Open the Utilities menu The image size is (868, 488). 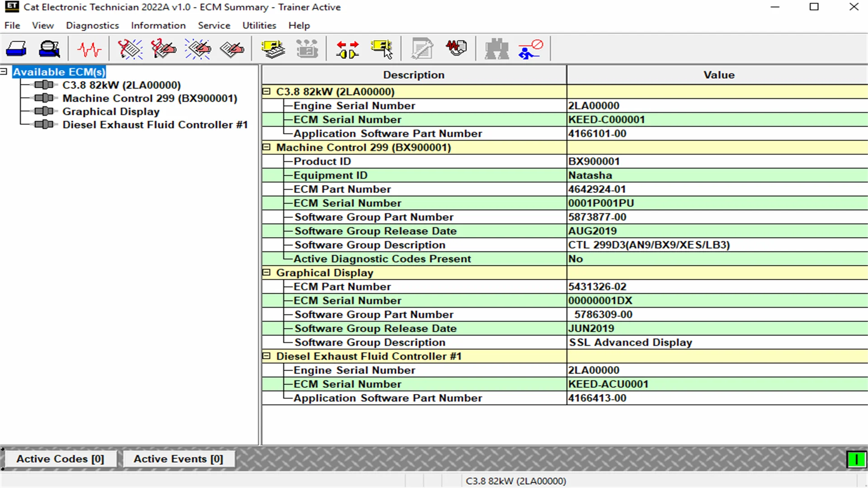point(259,25)
